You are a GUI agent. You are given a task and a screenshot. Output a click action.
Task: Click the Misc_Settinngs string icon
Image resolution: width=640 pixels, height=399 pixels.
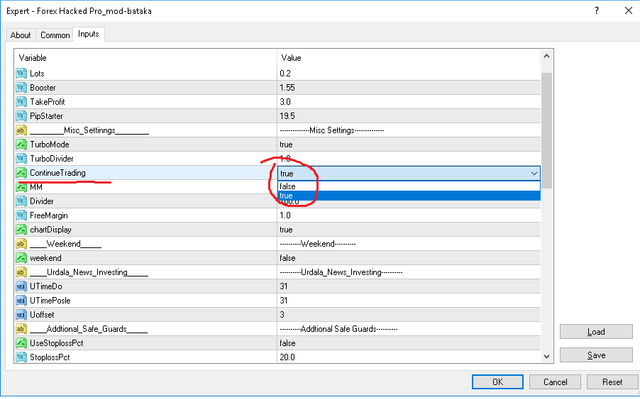21,131
